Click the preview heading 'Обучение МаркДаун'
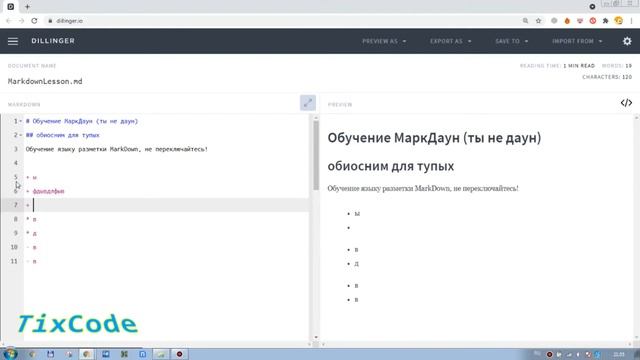 tap(434, 138)
